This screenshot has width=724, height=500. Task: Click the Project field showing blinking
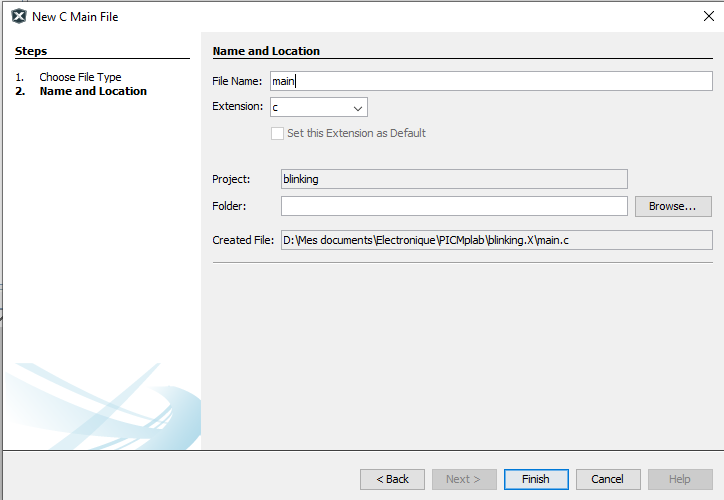(454, 179)
